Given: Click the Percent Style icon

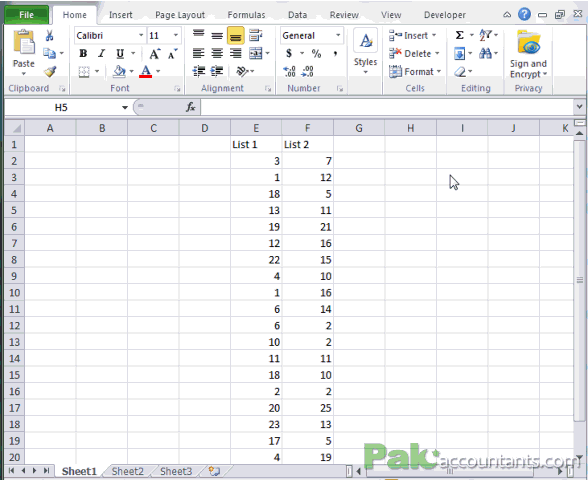Looking at the screenshot, I should tap(316, 54).
